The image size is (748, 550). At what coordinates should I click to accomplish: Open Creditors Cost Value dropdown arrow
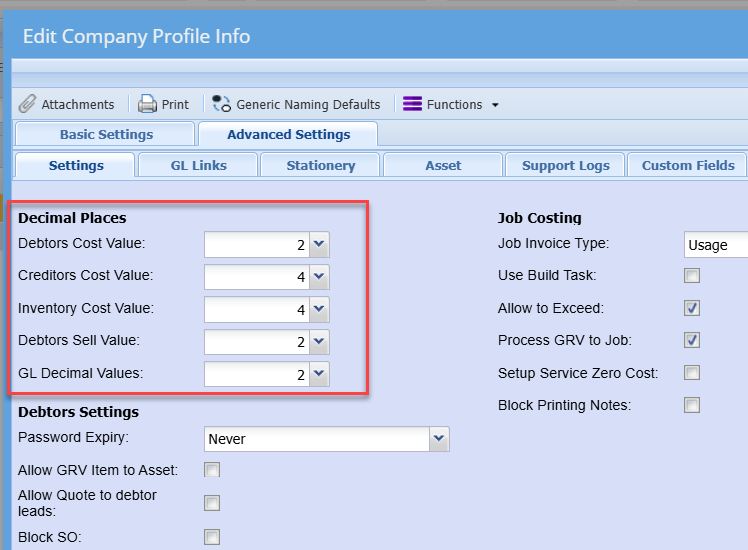point(318,277)
